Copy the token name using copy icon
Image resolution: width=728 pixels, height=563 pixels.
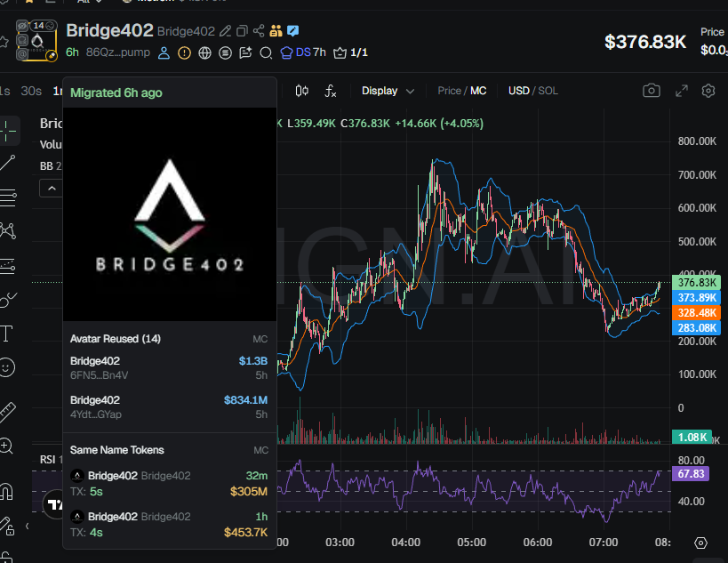[x=242, y=31]
